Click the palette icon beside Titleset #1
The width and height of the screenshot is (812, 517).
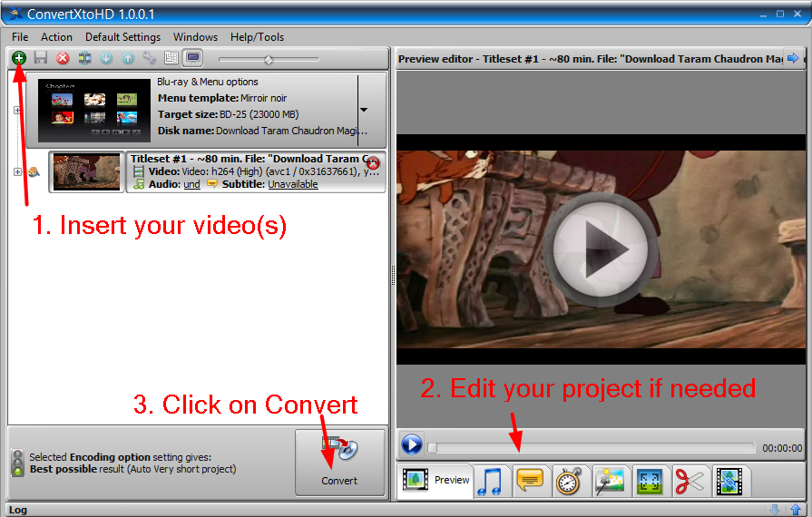point(34,171)
